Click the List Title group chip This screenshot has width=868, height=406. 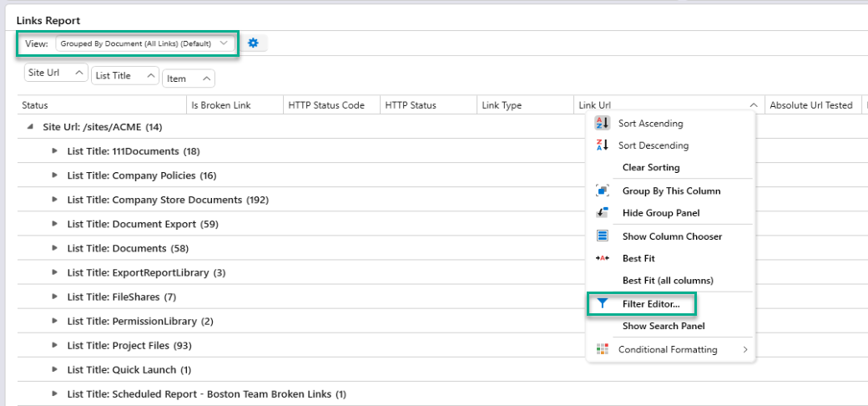125,76
